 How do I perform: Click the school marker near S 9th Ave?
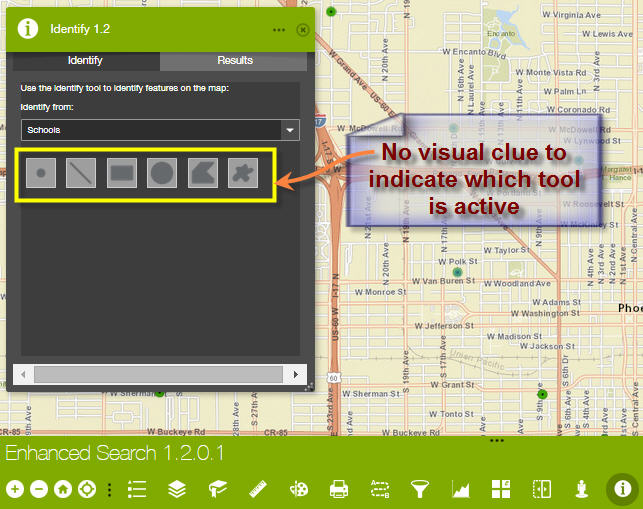click(x=543, y=395)
